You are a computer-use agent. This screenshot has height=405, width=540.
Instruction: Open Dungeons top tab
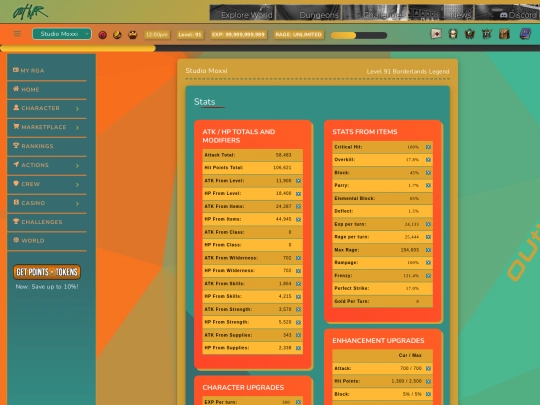[308, 13]
